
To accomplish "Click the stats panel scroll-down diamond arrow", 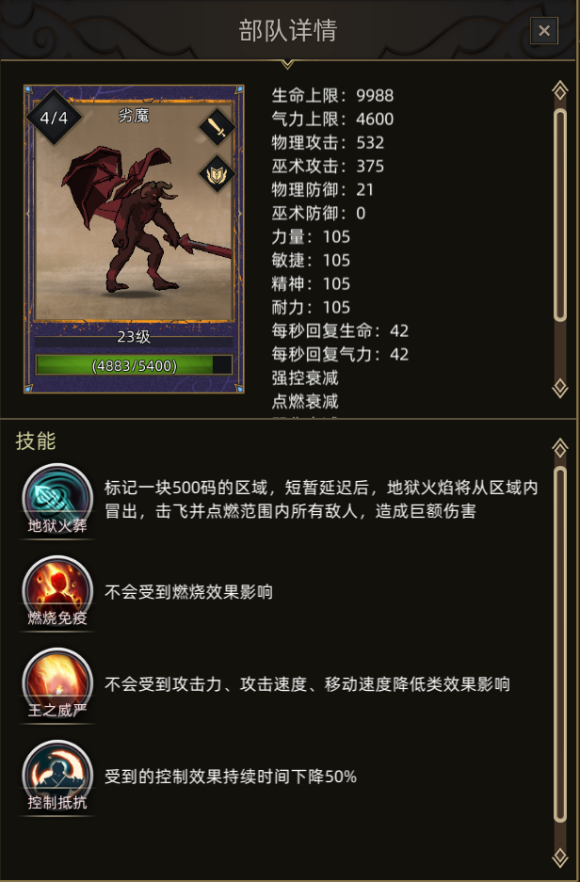I will click(560, 388).
